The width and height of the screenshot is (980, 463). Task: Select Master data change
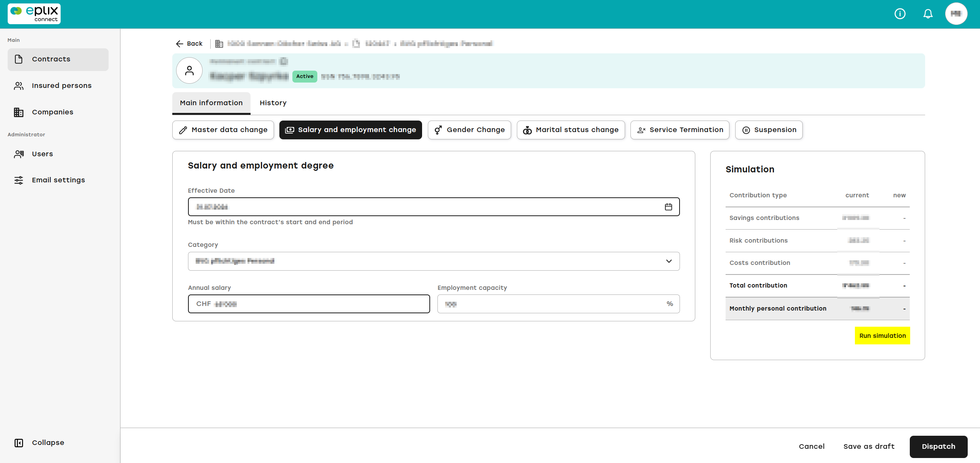click(223, 130)
